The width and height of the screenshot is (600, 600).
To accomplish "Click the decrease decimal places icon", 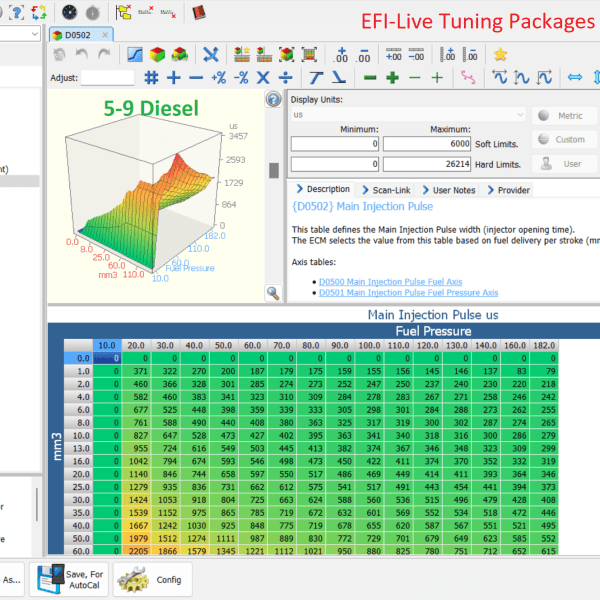I will (364, 55).
